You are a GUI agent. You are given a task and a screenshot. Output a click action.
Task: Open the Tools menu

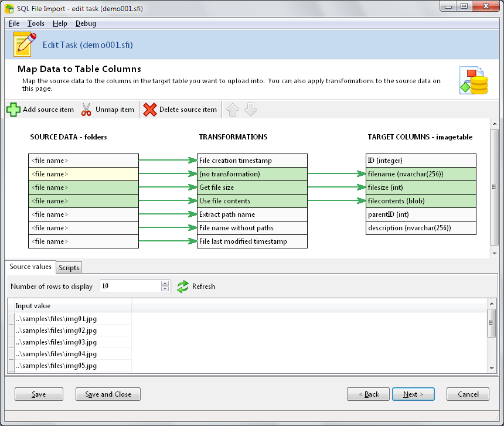[x=36, y=23]
